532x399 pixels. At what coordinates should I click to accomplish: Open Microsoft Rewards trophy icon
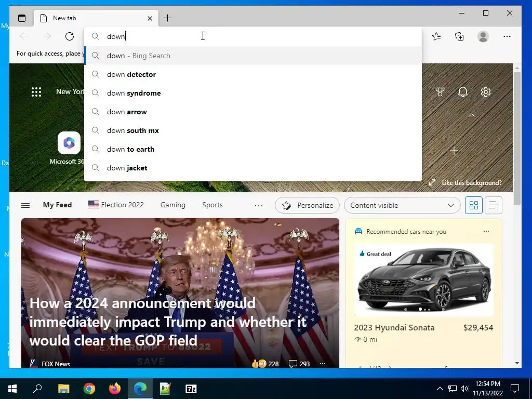point(440,92)
